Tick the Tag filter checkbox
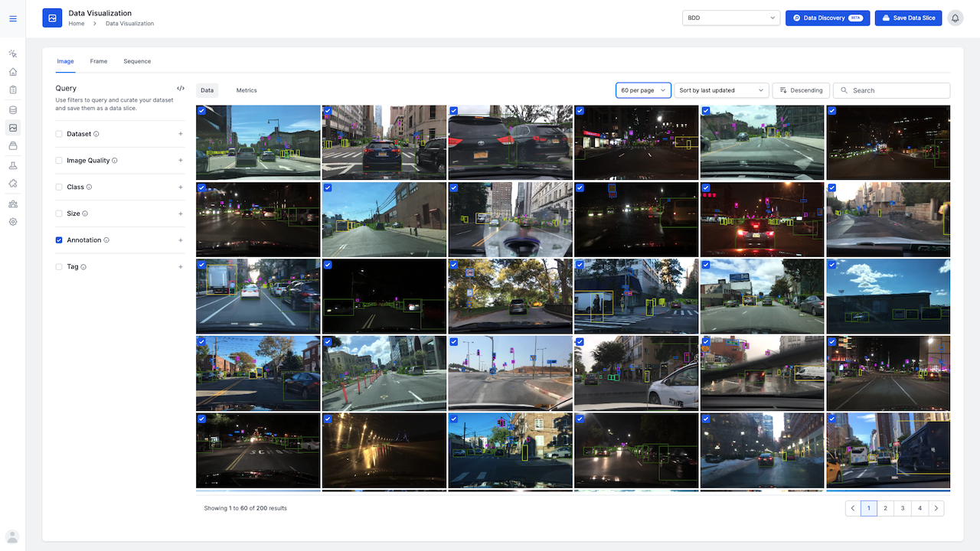Viewport: 980px width, 551px height. coord(59,267)
